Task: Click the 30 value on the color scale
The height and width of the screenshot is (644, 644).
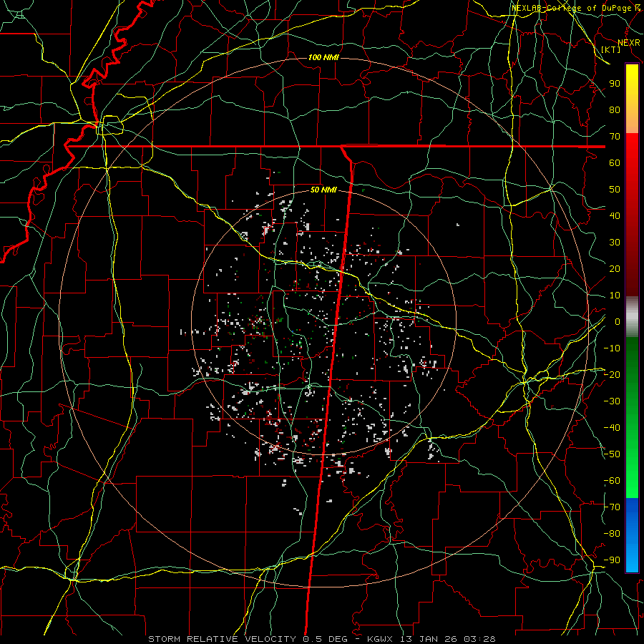Action: point(615,243)
